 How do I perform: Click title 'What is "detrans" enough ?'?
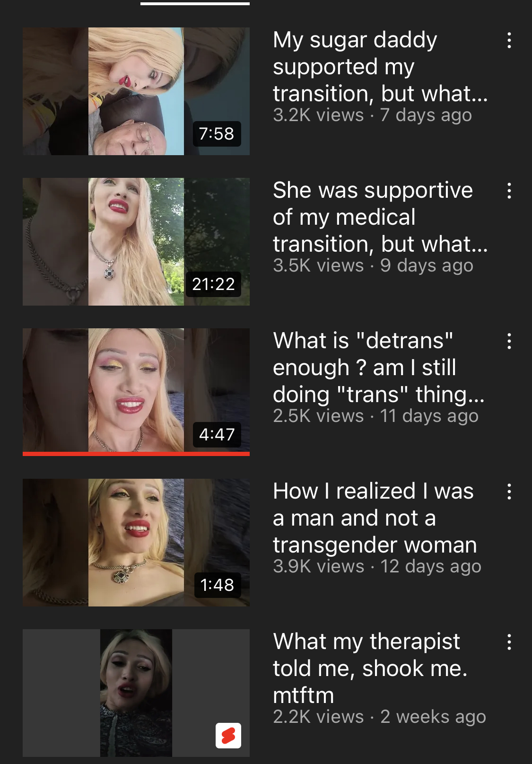(378, 368)
